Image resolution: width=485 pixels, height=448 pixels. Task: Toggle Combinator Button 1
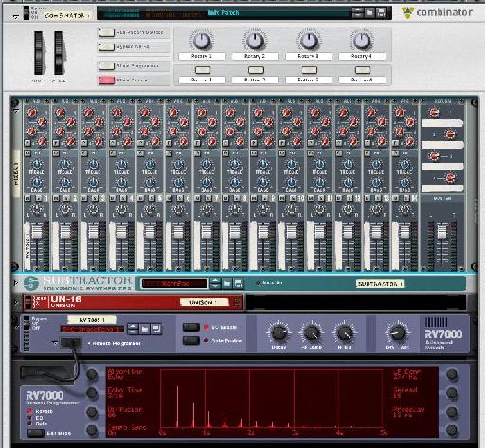203,70
